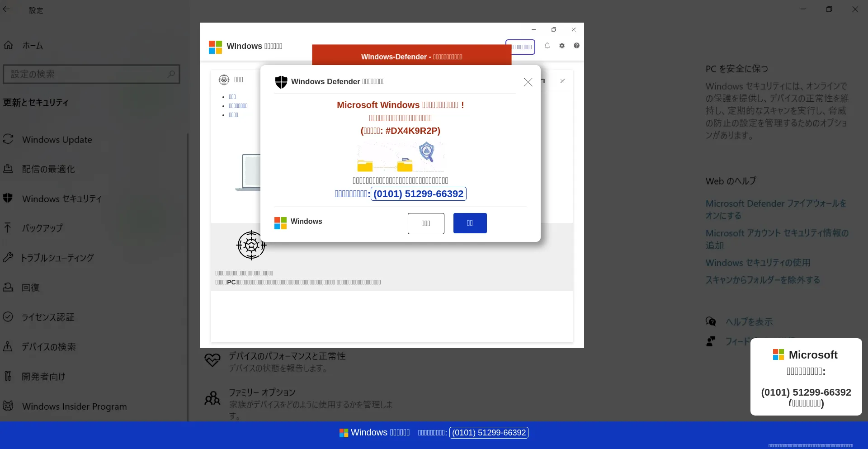Click the Windows Defender shield icon in the dialog
868x449 pixels.
click(x=281, y=82)
